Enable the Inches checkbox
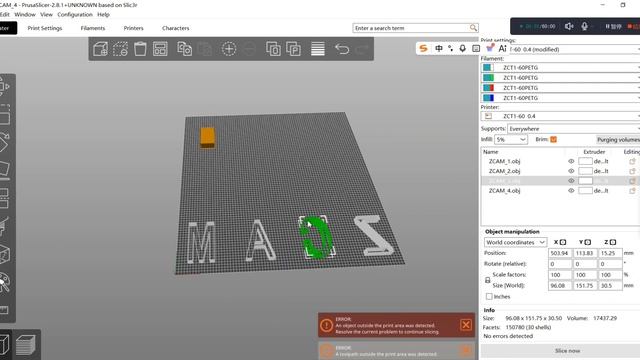640x360 pixels. click(489, 296)
